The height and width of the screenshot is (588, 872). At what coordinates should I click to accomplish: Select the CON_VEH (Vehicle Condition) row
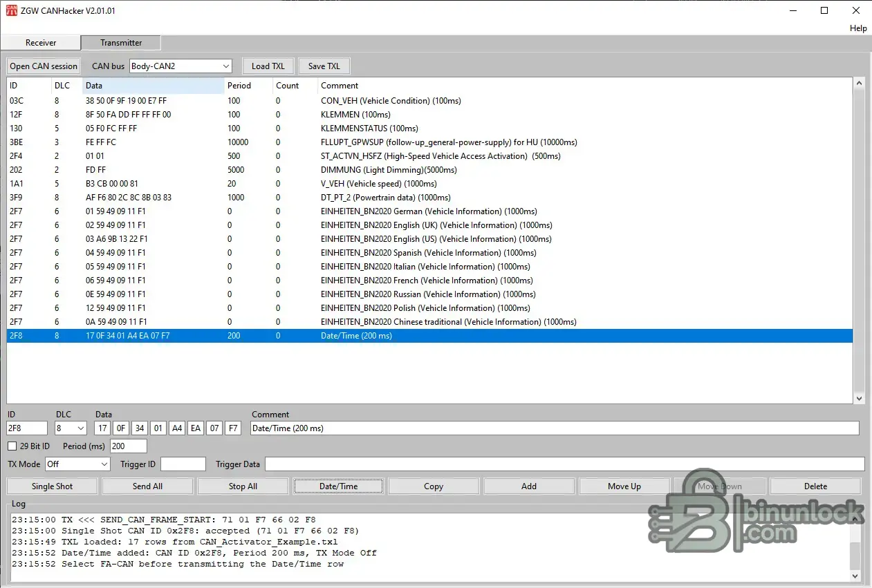pyautogui.click(x=429, y=101)
